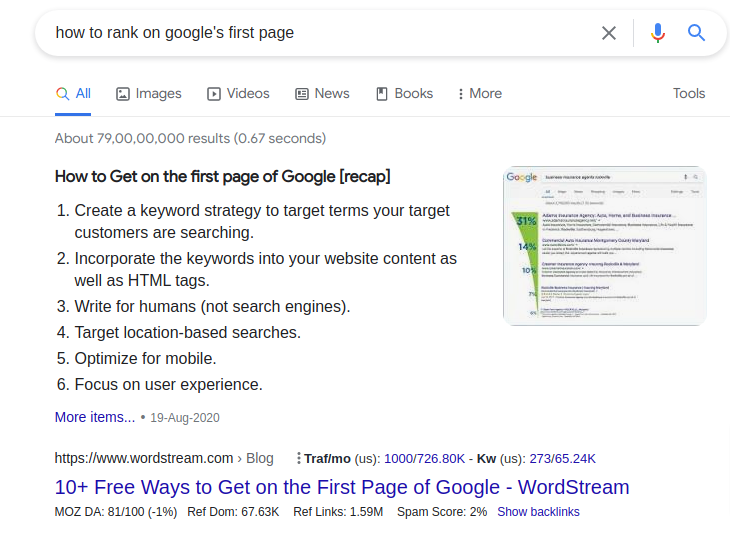Viewport: 730px width, 533px height.
Task: Click the Show backlinks link
Action: coord(538,512)
